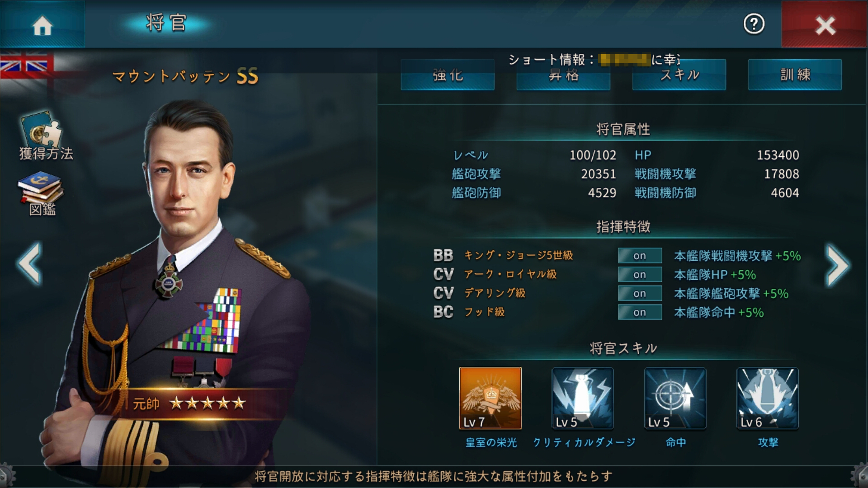Close the officer screen with red X
This screenshot has height=488, width=868.
point(825,25)
